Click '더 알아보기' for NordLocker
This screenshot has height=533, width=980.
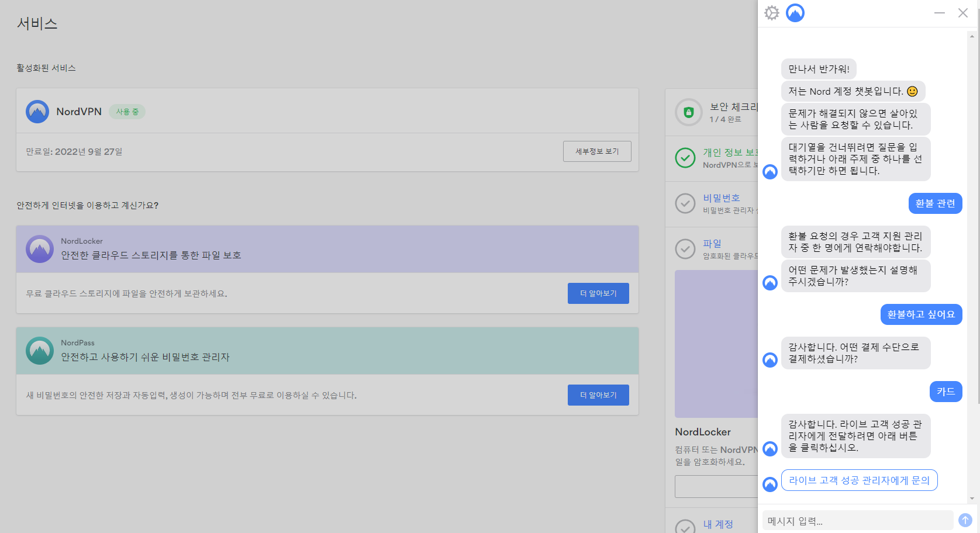pos(598,293)
